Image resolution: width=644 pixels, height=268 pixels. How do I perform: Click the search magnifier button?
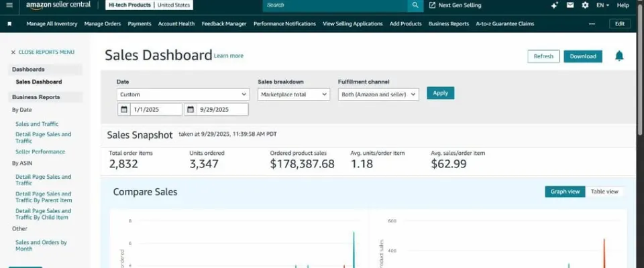point(415,5)
